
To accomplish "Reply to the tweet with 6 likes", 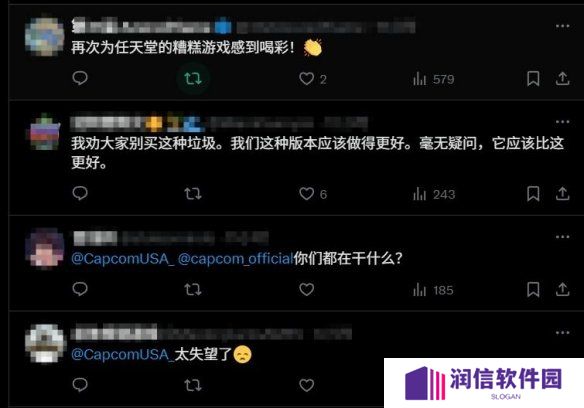I will (x=80, y=193).
